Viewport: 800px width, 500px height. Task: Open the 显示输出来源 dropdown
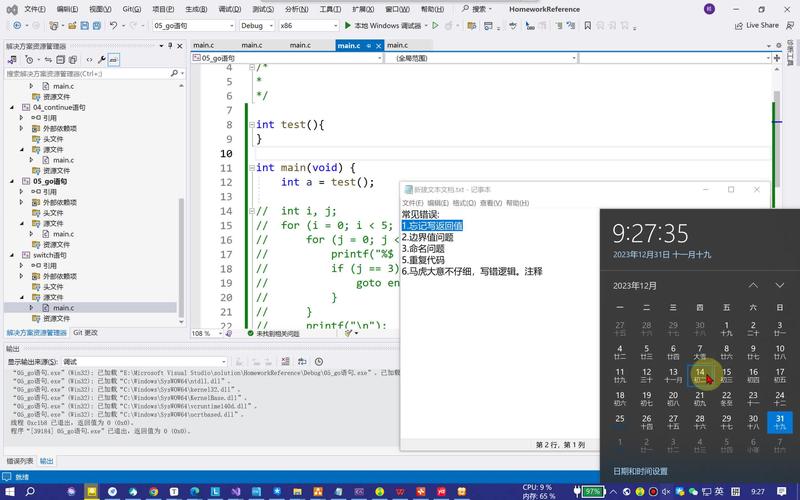pyautogui.click(x=143, y=361)
